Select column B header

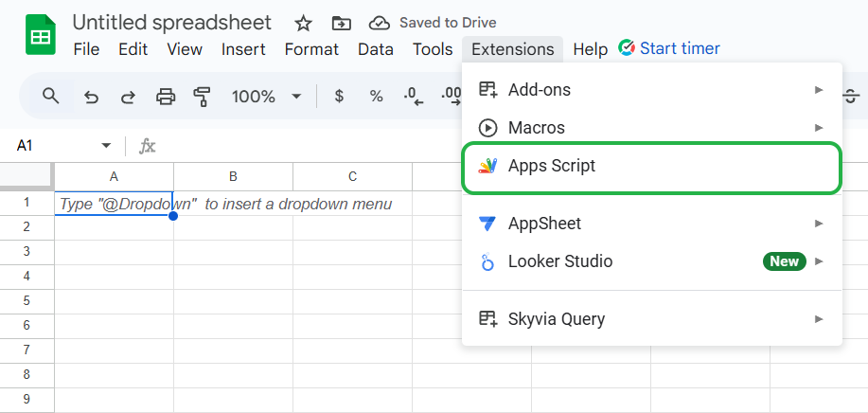pos(233,176)
